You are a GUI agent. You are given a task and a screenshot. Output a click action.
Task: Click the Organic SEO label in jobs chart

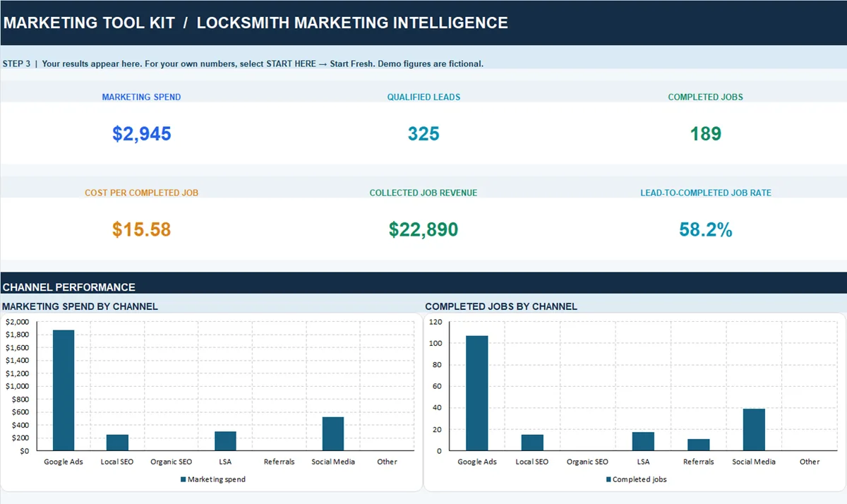click(587, 462)
